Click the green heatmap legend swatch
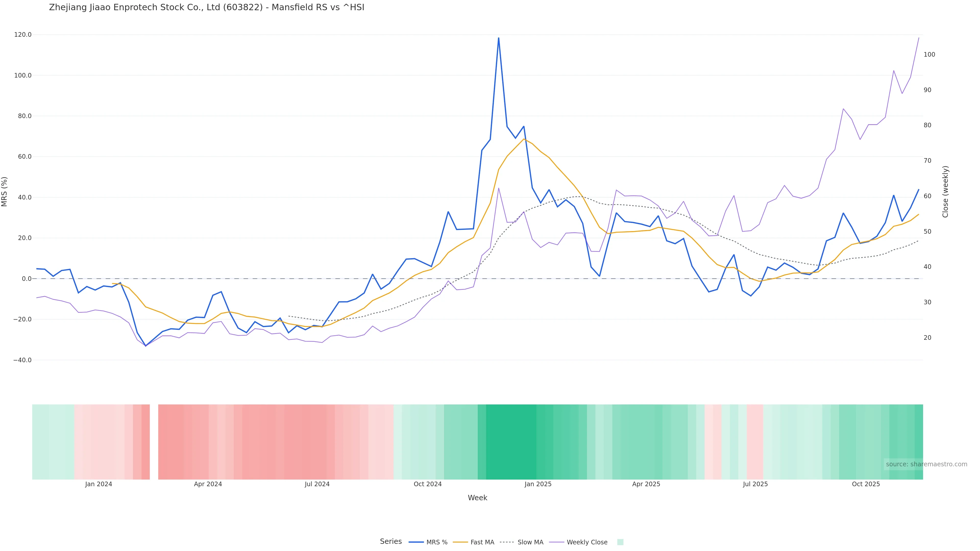The image size is (980, 551). click(620, 542)
